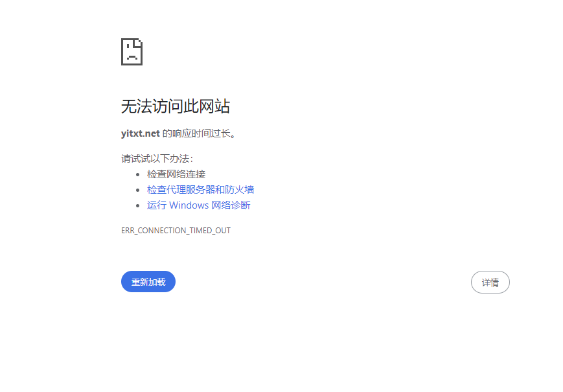Viewport: 563px width, 392px height.
Task: Open the 详情 details button
Action: (x=490, y=282)
